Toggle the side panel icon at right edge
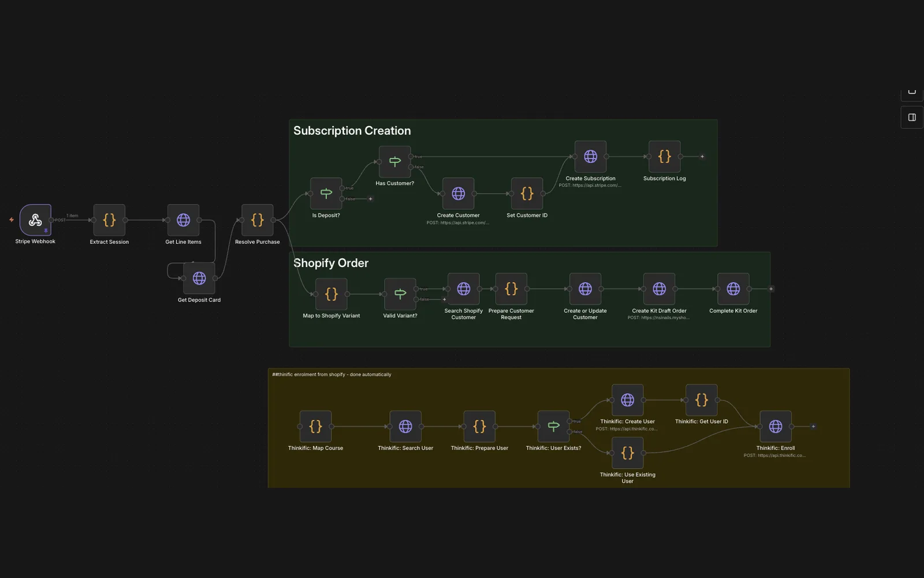Viewport: 924px width, 578px height. coord(912,117)
